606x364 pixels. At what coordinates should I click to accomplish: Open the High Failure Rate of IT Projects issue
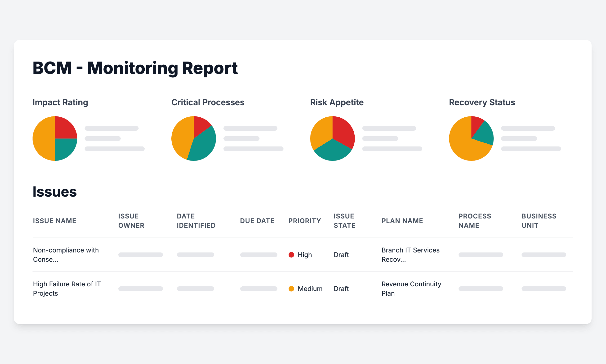click(67, 289)
